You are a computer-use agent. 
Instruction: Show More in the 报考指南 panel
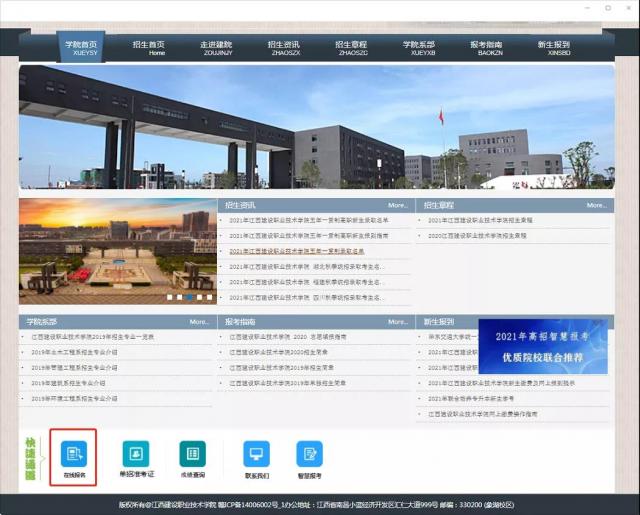(x=397, y=322)
